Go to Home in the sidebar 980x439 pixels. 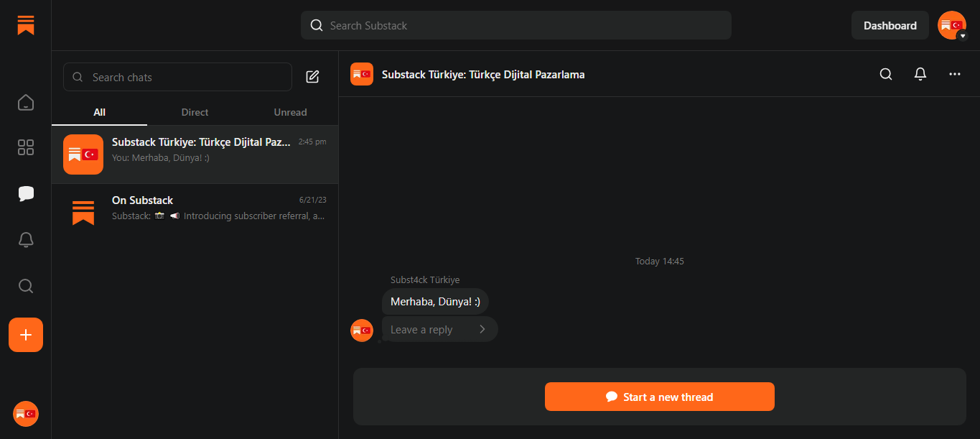click(26, 103)
